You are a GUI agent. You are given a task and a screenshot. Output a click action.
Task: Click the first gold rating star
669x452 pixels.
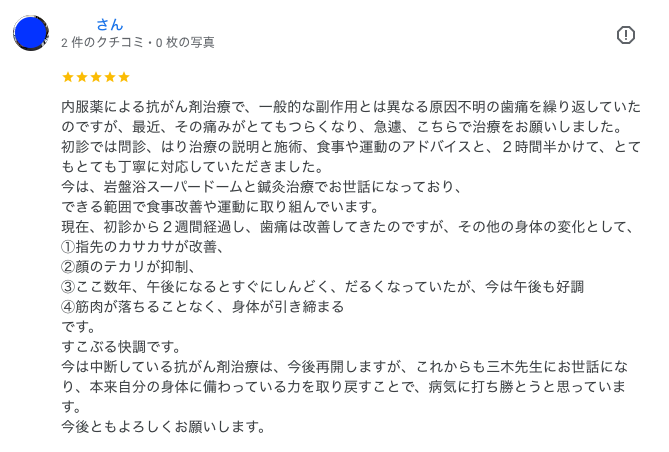[x=68, y=77]
